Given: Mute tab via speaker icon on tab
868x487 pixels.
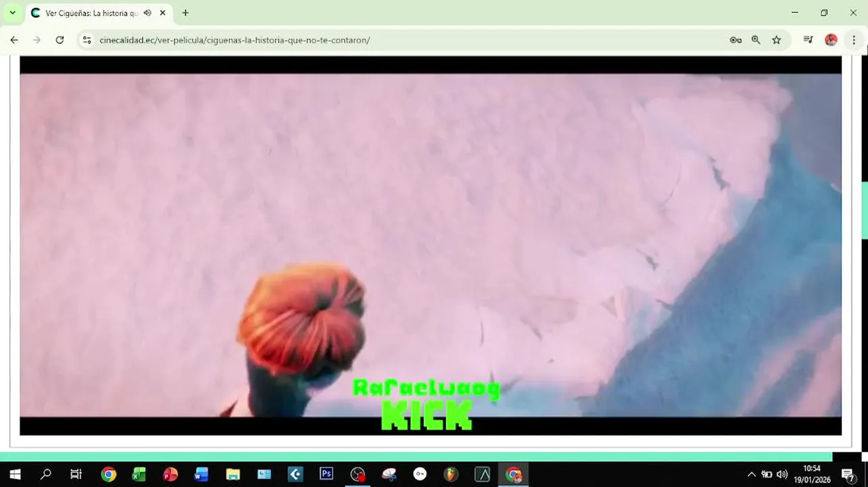Looking at the screenshot, I should (x=147, y=13).
